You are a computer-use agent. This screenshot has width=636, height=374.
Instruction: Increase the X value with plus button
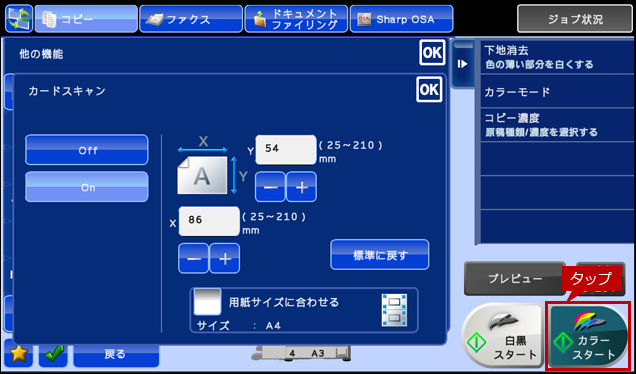point(225,258)
